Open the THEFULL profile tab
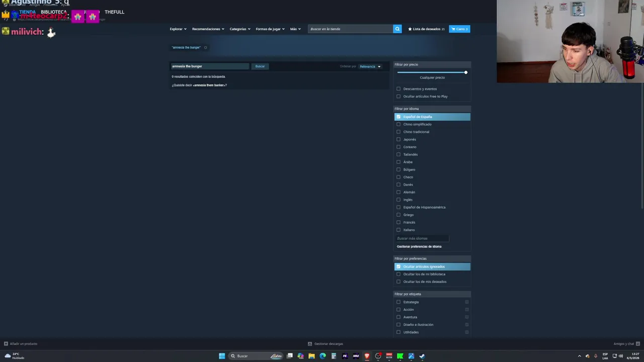Image resolution: width=644 pixels, height=362 pixels. [x=114, y=12]
